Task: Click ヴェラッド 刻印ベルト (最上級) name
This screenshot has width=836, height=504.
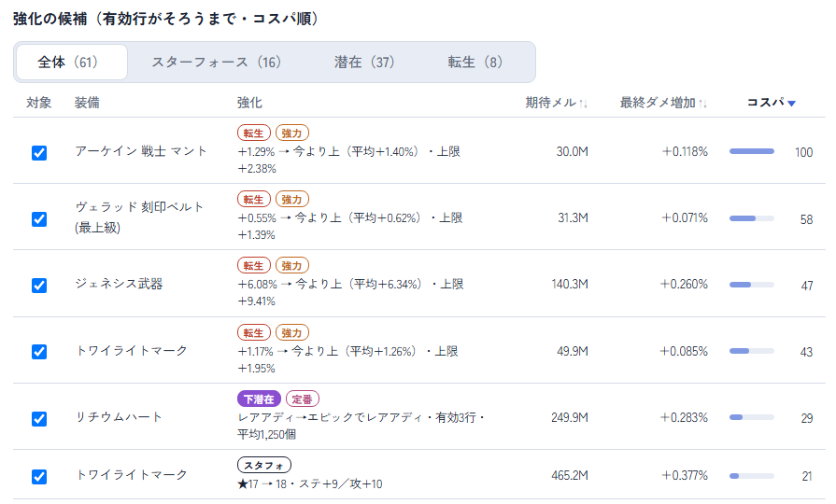Action: (139, 217)
